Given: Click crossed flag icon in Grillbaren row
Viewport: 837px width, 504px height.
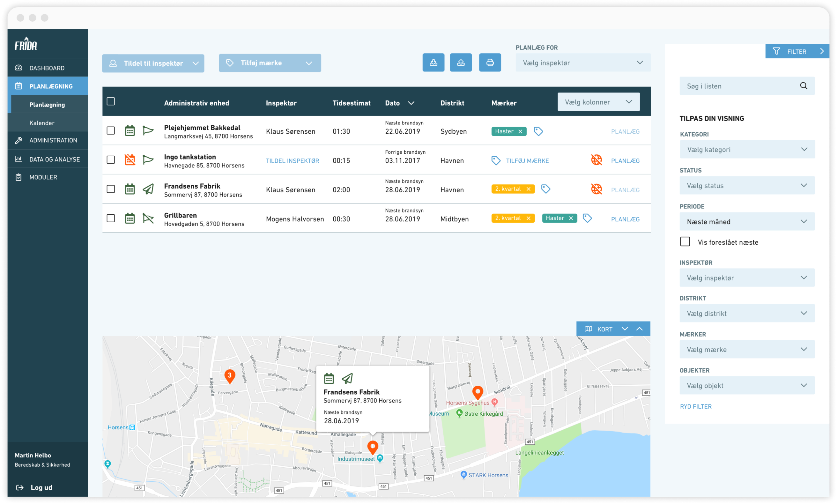Looking at the screenshot, I should 148,219.
